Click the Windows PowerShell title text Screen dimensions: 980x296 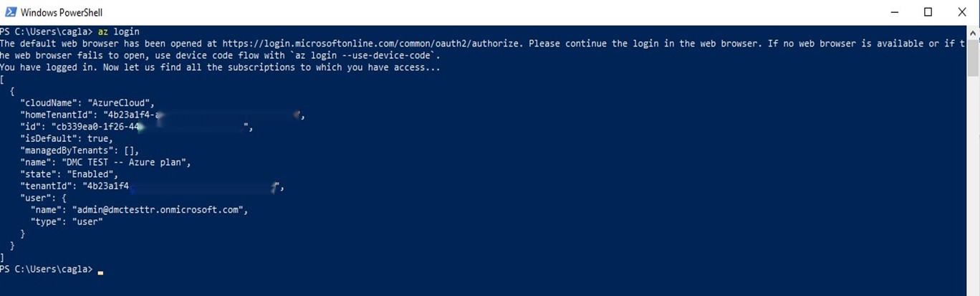[x=62, y=13]
